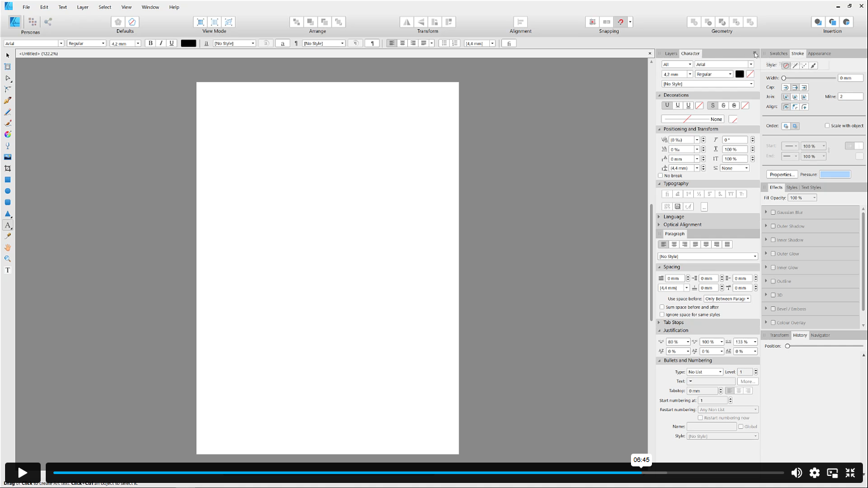868x488 pixels.
Task: Activate the Zoom magnifier tool
Action: coord(8,259)
